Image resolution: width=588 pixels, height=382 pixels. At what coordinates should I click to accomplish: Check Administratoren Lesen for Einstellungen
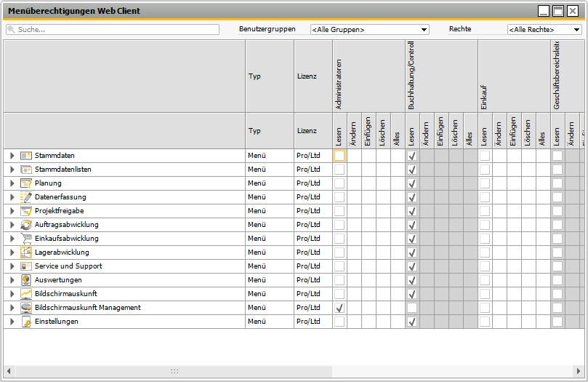coord(339,322)
